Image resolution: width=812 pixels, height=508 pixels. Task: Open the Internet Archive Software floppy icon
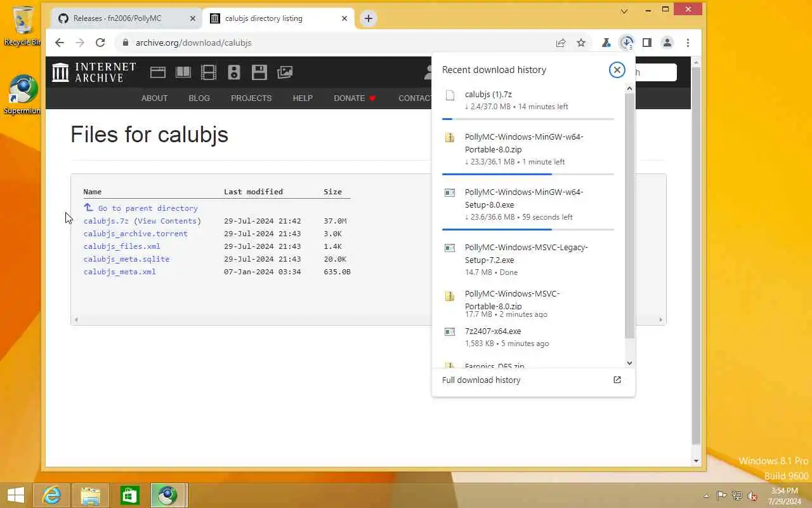[x=259, y=72]
